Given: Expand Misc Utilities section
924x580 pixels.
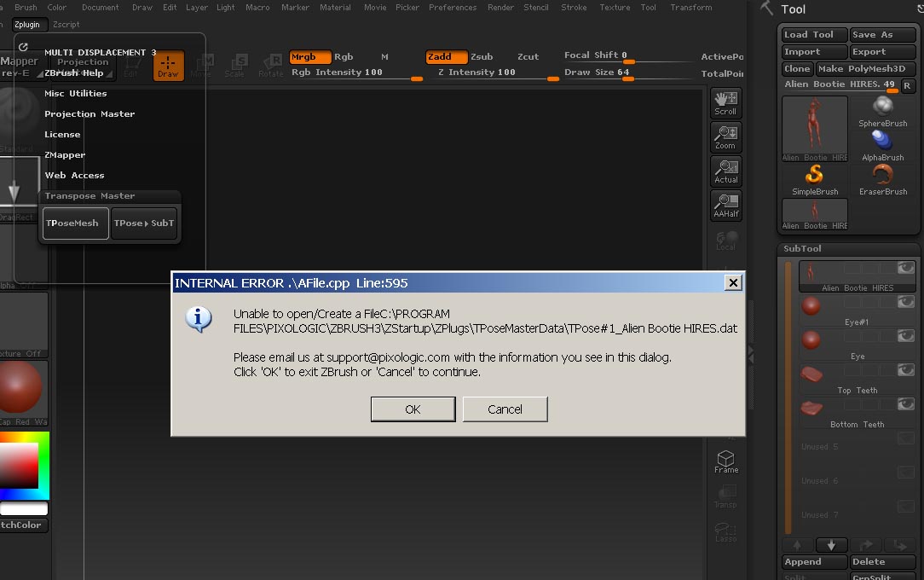Looking at the screenshot, I should (x=75, y=93).
